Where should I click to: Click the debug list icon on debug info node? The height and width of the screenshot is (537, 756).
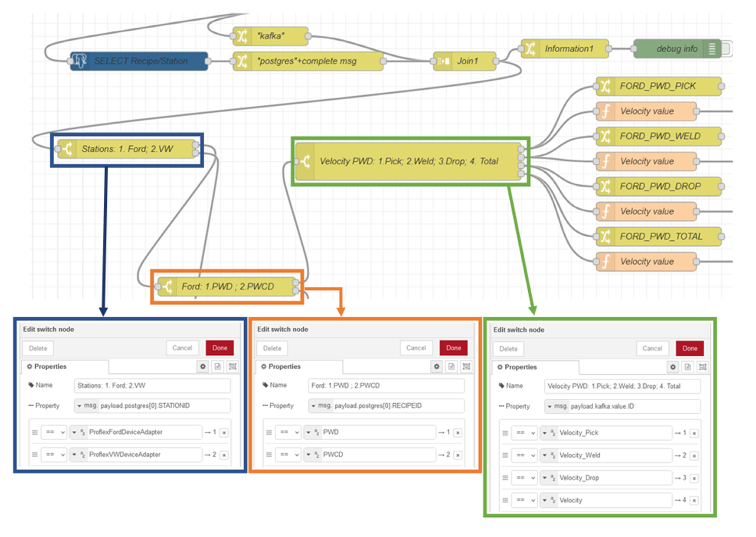pyautogui.click(x=712, y=49)
